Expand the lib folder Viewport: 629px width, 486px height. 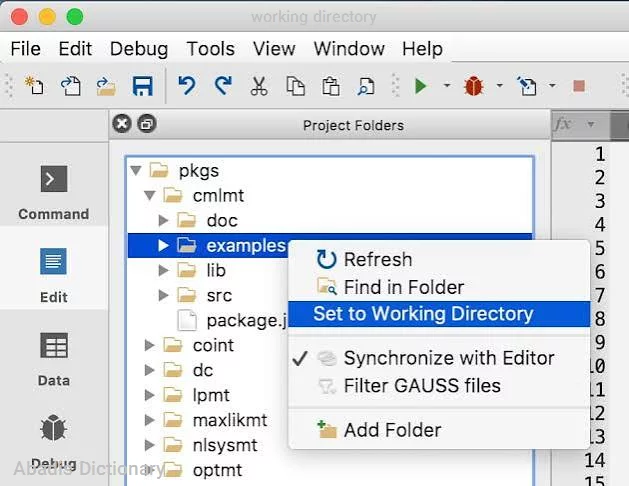[x=163, y=270]
